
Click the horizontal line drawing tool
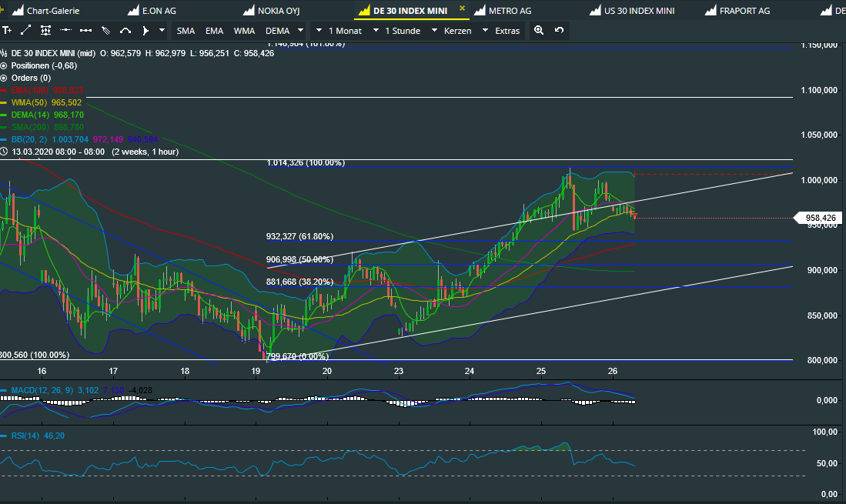(66, 31)
